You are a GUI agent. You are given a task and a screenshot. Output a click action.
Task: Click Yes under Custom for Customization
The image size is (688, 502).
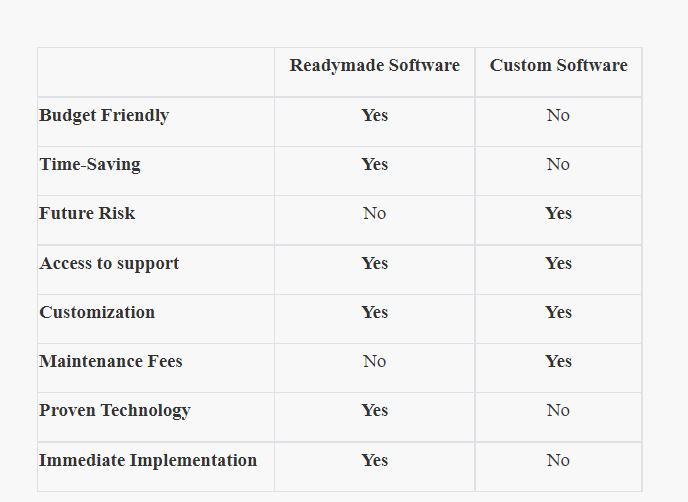point(558,312)
